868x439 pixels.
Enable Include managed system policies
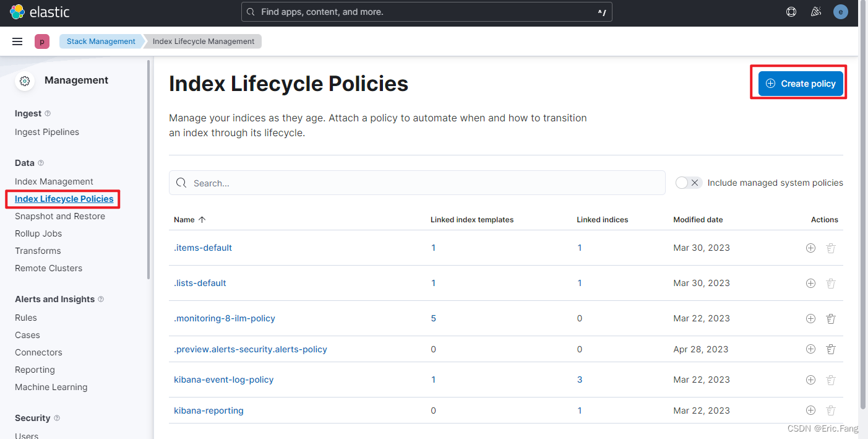[689, 182]
